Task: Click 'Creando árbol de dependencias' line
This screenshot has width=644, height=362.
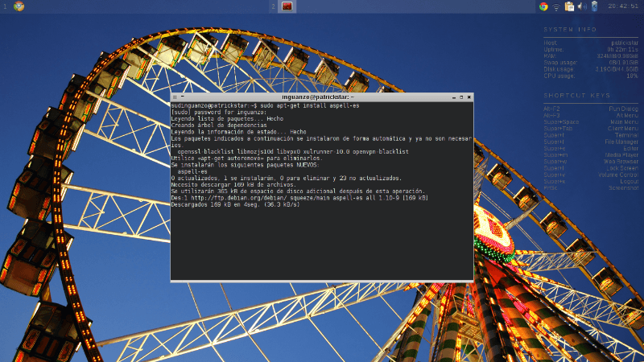Action: pos(219,125)
